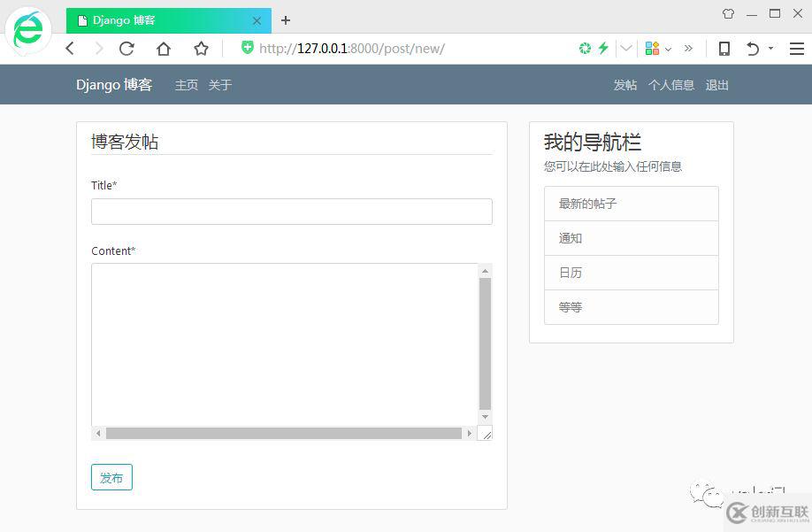Click inside the Title input field
The width and height of the screenshot is (812, 532).
tap(292, 212)
